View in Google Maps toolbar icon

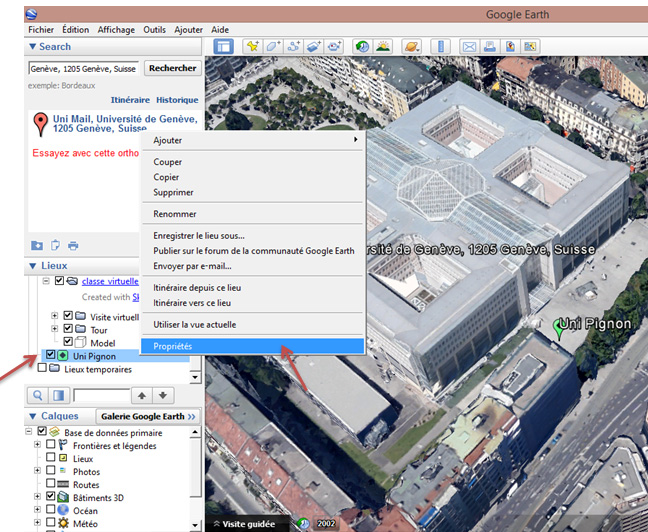(530, 47)
